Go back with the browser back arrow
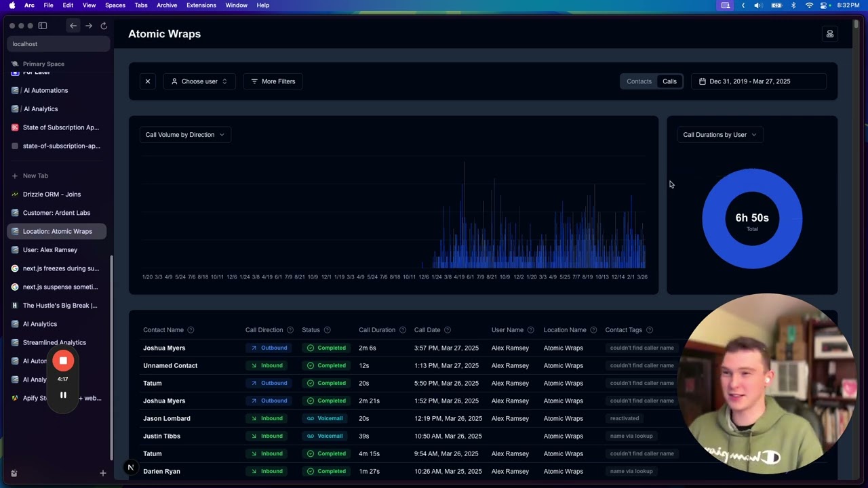The width and height of the screenshot is (868, 488). tap(73, 26)
